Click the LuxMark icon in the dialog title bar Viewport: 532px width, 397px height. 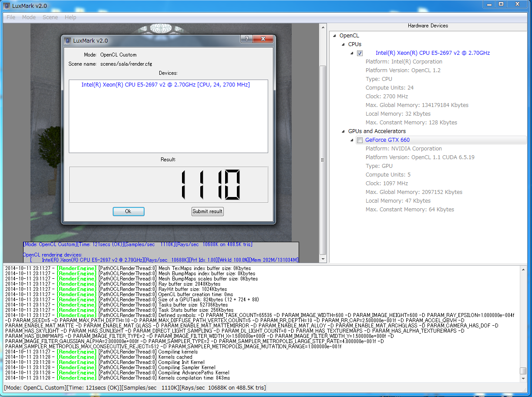click(67, 40)
